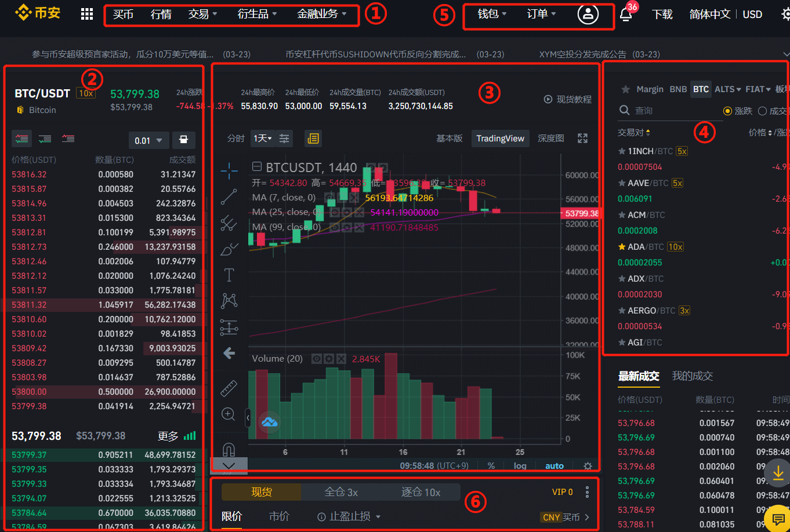This screenshot has height=532, width=790.
Task: Select the 全仓 3x margin tab
Action: click(x=341, y=492)
